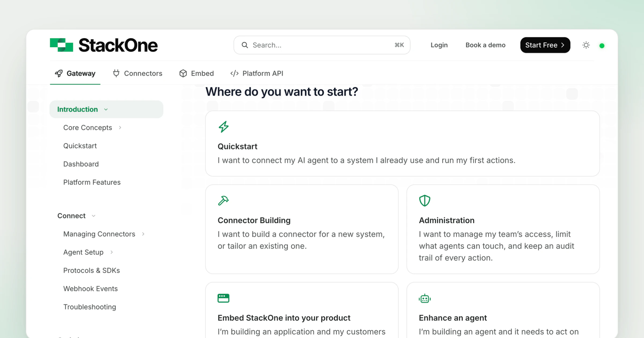Open Troubleshooting page
Screen dimensions: 644x338
pos(90,307)
